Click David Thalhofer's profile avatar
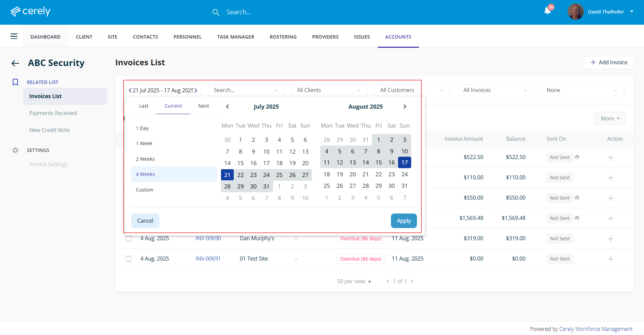The image size is (644, 335). 576,12
